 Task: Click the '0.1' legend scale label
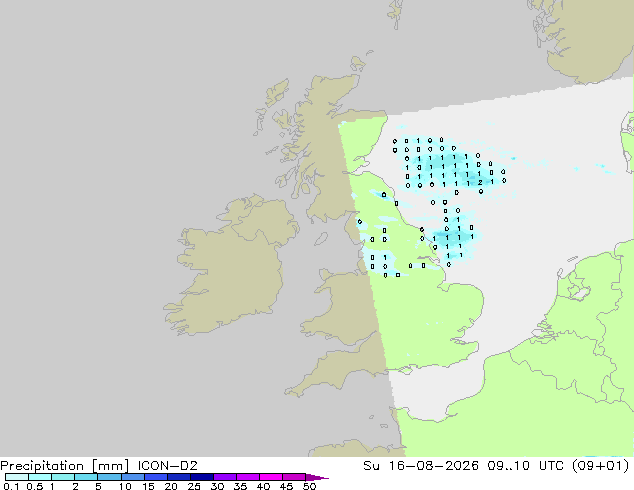click(x=11, y=486)
